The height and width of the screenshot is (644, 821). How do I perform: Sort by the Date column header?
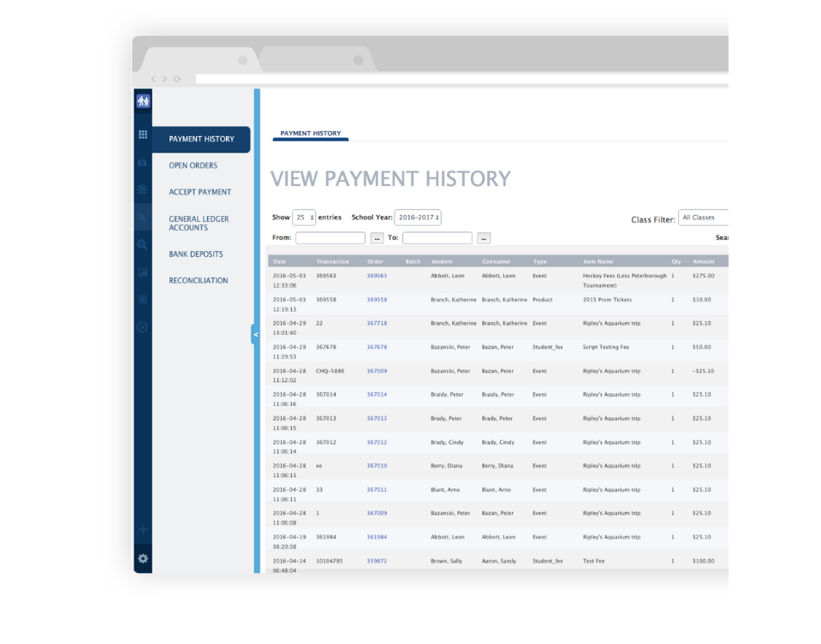(x=280, y=261)
